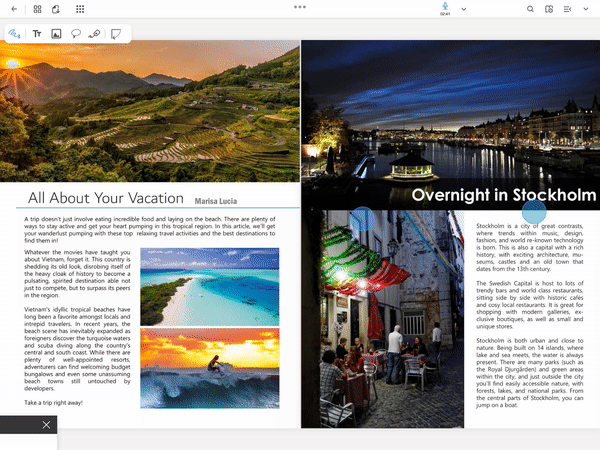Click the tropical beach aerial photo

pyautogui.click(x=210, y=287)
